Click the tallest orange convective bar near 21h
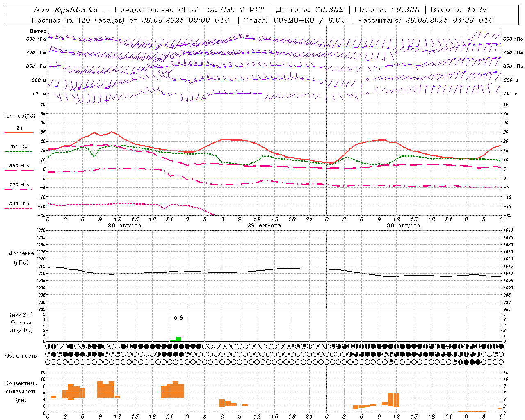Image resolution: width=525 pixels, height=420 pixels. [x=176, y=390]
